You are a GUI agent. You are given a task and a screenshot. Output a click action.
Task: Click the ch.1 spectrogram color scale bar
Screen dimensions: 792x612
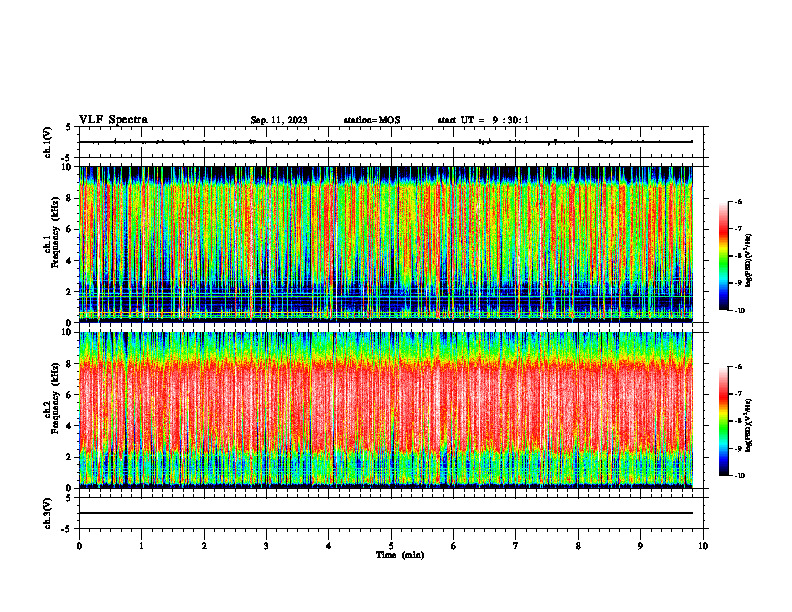(x=723, y=256)
